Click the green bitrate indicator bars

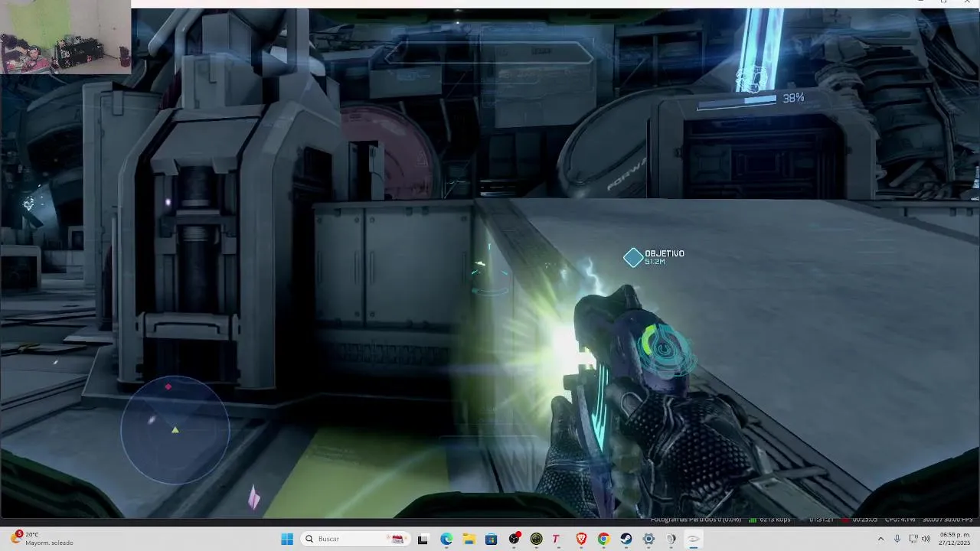pos(753,520)
